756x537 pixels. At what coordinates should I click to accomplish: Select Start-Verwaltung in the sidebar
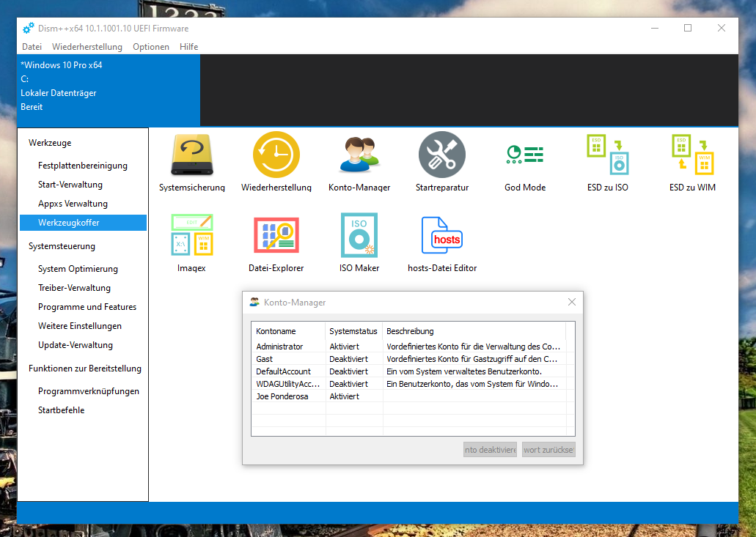point(83,185)
